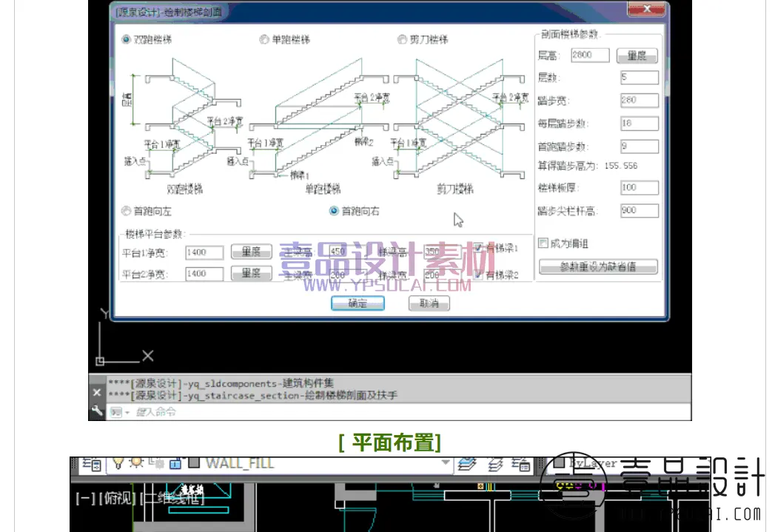Open the Layer States manager icon
This screenshot has height=532, width=775.
(x=520, y=465)
